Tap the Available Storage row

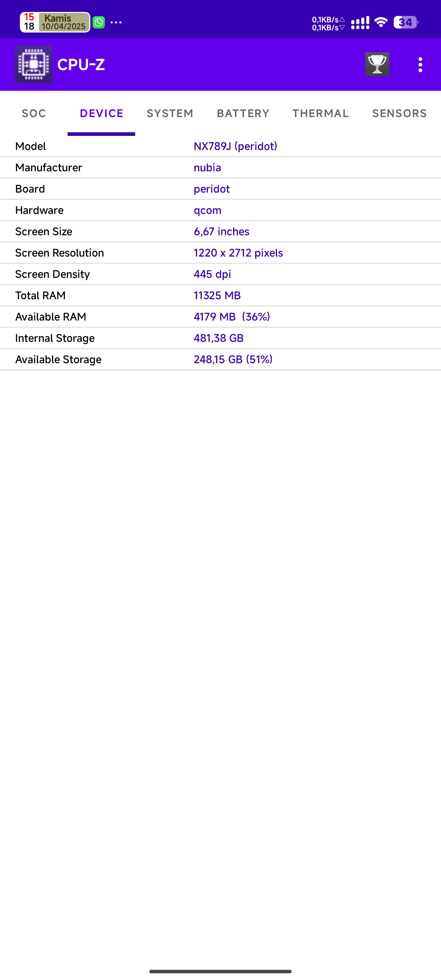tap(221, 359)
